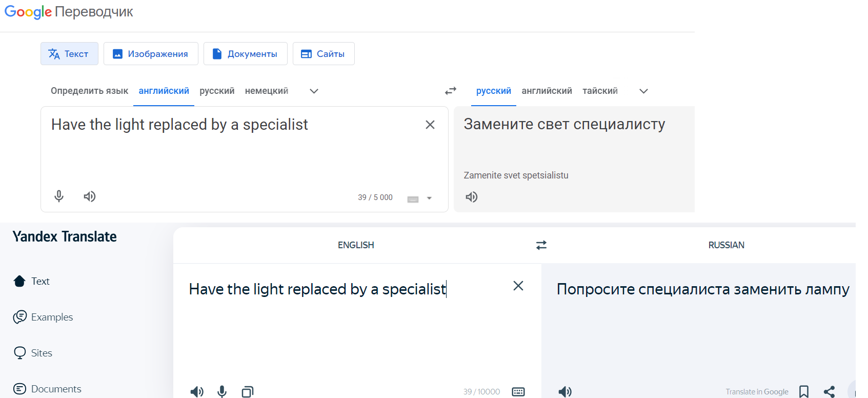Switch to the Изображения tab
The width and height of the screenshot is (868, 398).
click(151, 54)
